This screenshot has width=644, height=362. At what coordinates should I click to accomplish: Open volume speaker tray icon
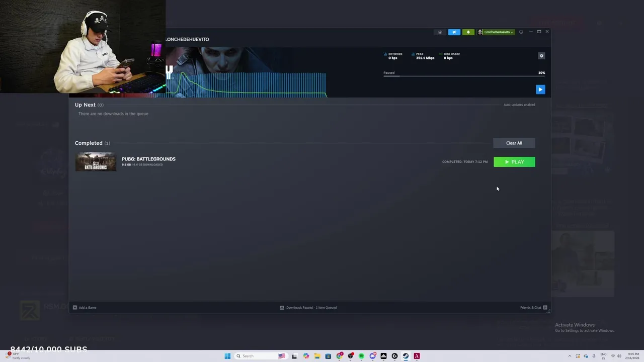[x=619, y=356]
